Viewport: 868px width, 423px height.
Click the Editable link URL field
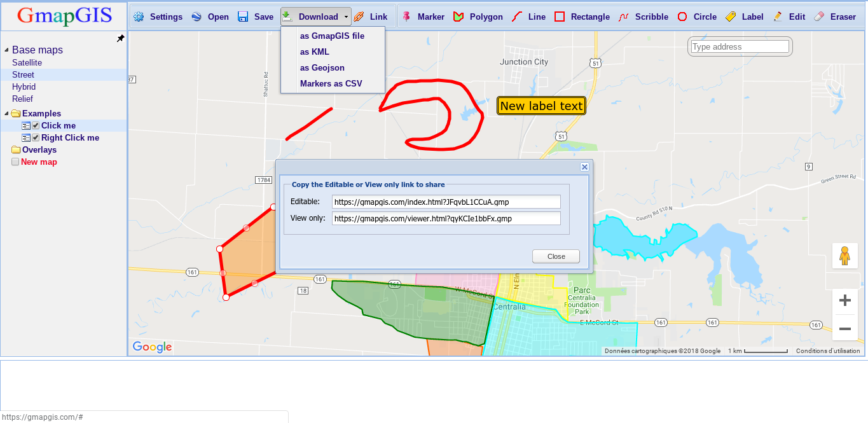tap(446, 202)
